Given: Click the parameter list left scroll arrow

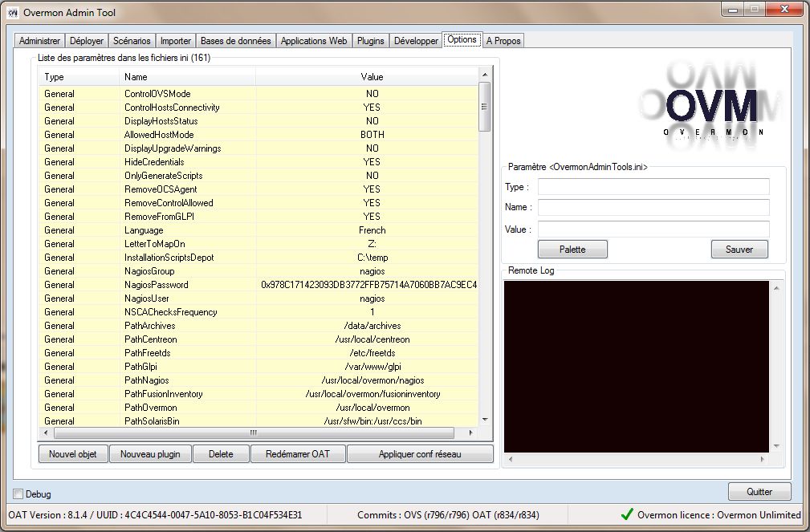Looking at the screenshot, I should pyautogui.click(x=46, y=433).
